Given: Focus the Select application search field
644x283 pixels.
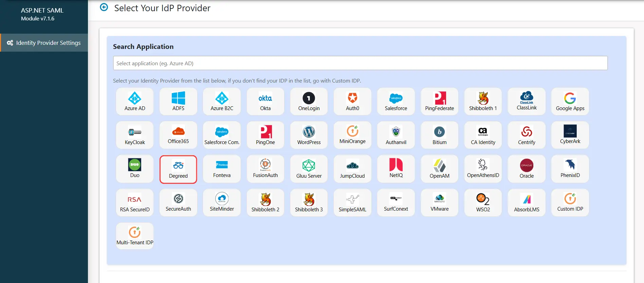Looking at the screenshot, I should [360, 63].
